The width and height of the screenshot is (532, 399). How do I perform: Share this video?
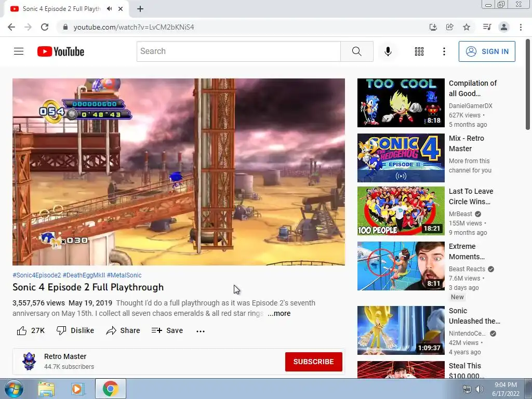(123, 330)
